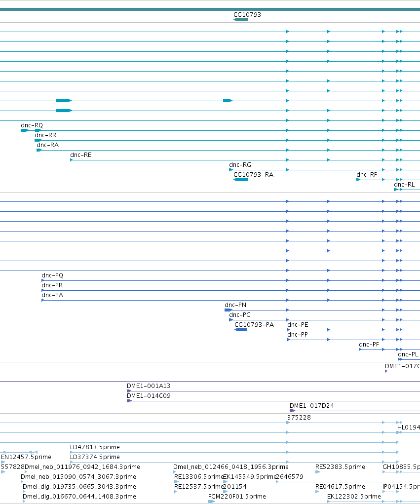Select the dnc-RQ first exon glyph

click(24, 130)
